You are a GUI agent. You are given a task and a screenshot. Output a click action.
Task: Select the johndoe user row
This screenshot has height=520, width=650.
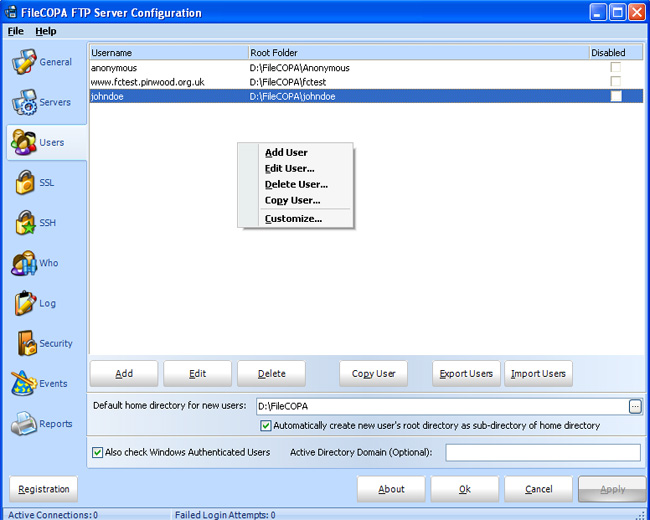(366, 96)
